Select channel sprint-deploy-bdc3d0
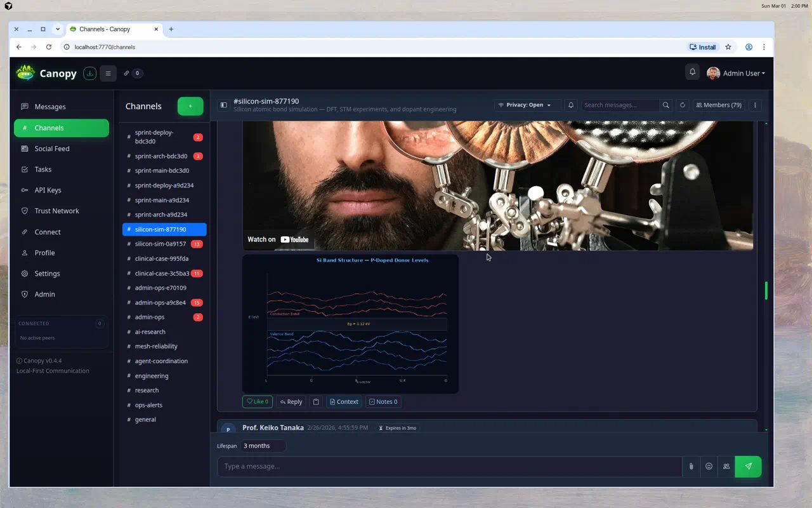This screenshot has height=508, width=812. tap(164, 137)
